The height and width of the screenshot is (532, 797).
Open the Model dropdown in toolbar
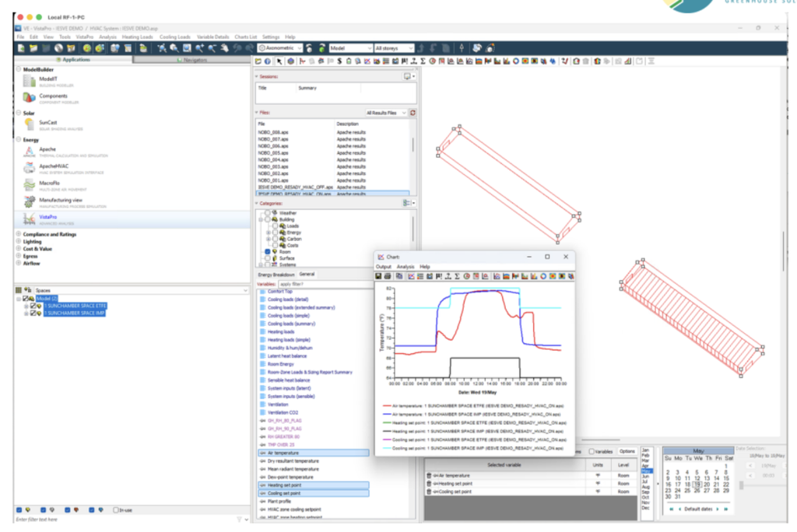(351, 48)
